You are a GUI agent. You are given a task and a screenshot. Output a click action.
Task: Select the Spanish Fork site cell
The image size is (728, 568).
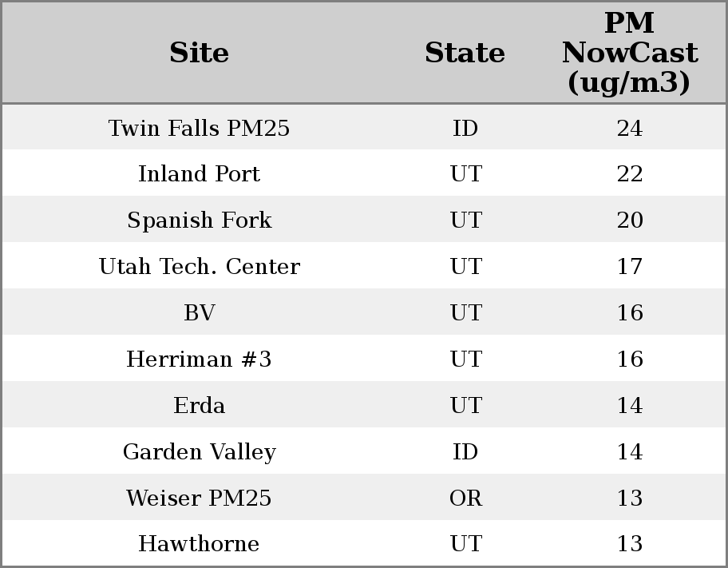click(199, 220)
